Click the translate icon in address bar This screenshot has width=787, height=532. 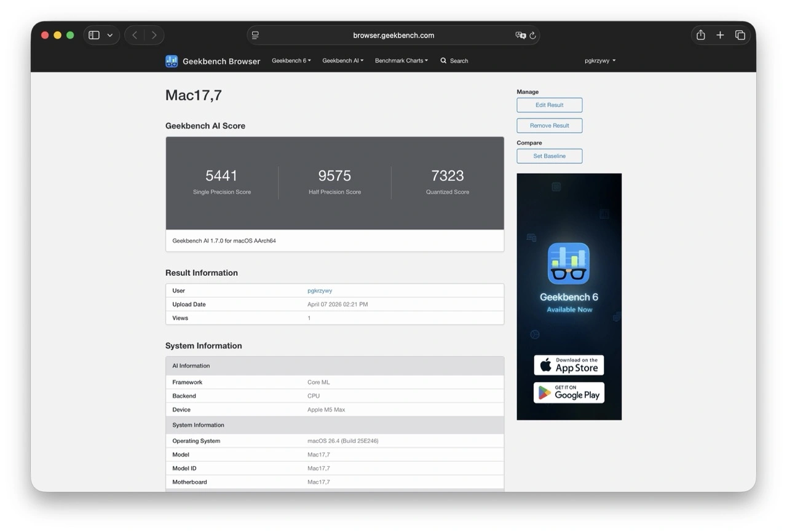520,35
